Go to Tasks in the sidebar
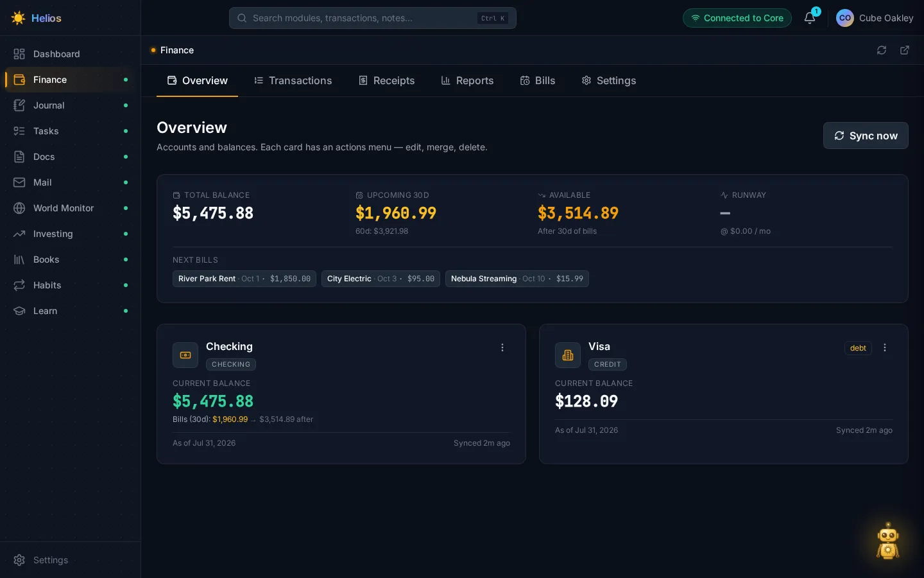This screenshot has height=578, width=924. (71, 131)
